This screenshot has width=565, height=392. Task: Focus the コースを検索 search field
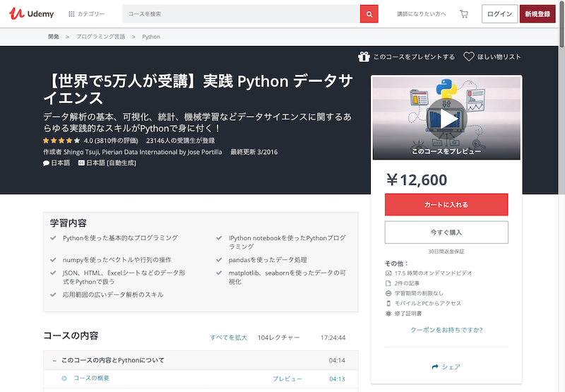tap(241, 13)
